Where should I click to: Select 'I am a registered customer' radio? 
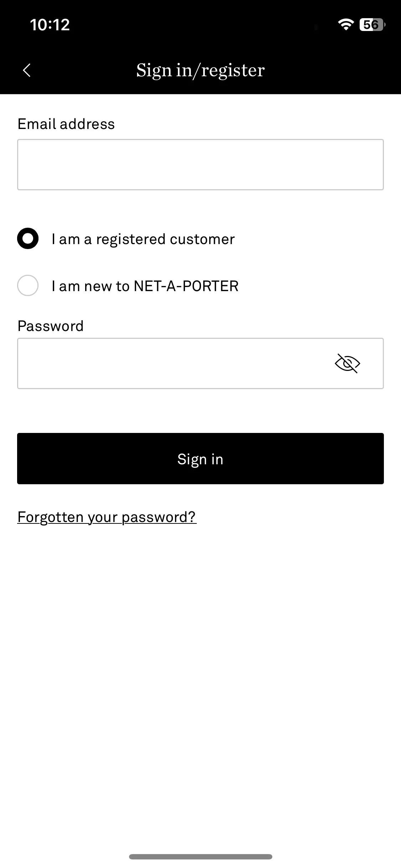[28, 238]
